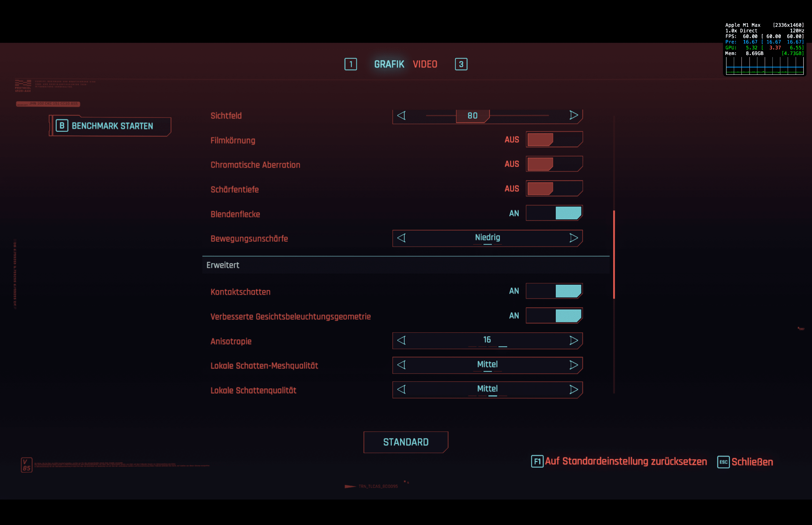Click the settings list scrollbar thumb
Viewport: 812px width, 525px height.
(x=614, y=255)
